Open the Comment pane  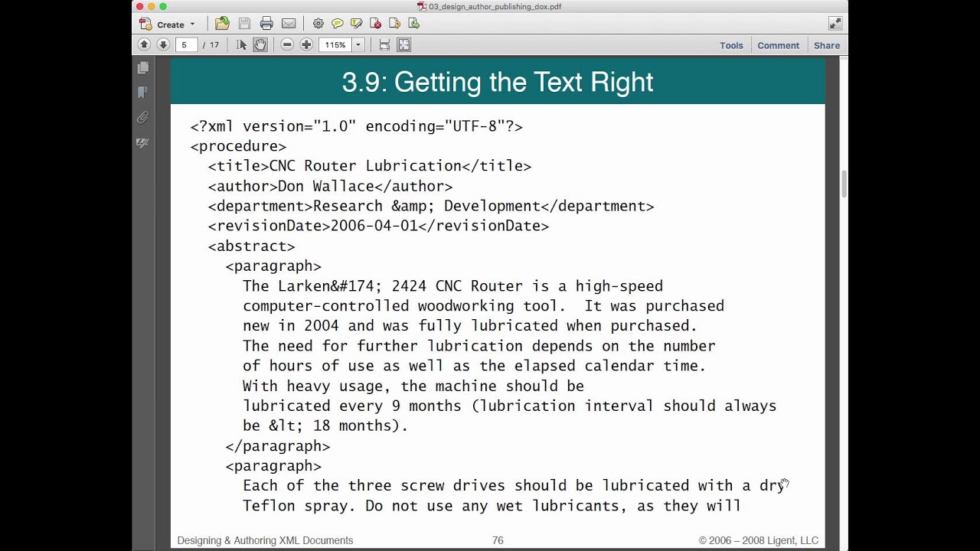click(x=778, y=45)
